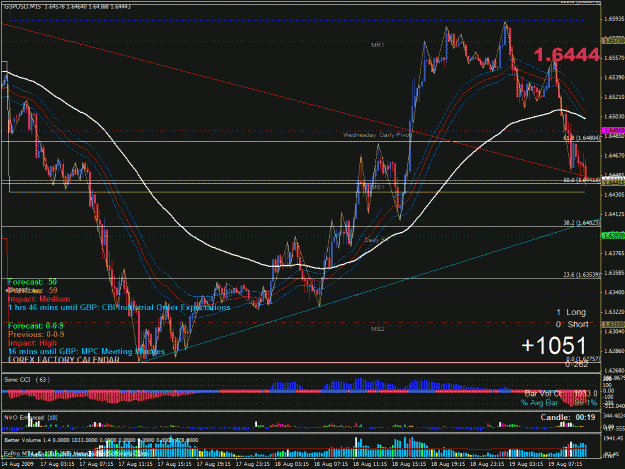Select the MR1 level label
This screenshot has height=469, width=625.
click(x=377, y=45)
